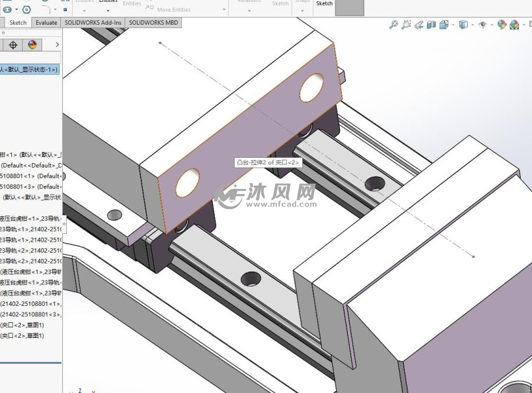Viewport: 532px width, 393px height.
Task: Click the Zoom to Area icon
Action: [406, 25]
